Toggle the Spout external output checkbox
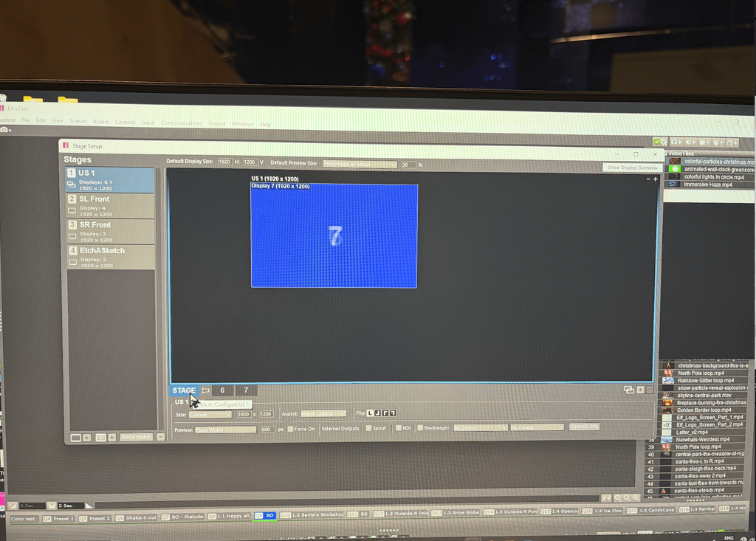 [x=368, y=428]
